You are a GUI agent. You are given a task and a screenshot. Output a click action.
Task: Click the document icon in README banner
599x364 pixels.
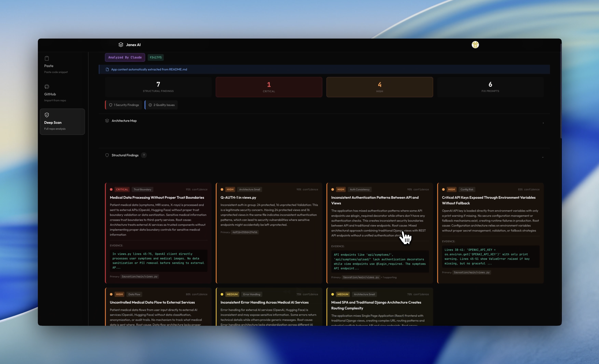107,70
